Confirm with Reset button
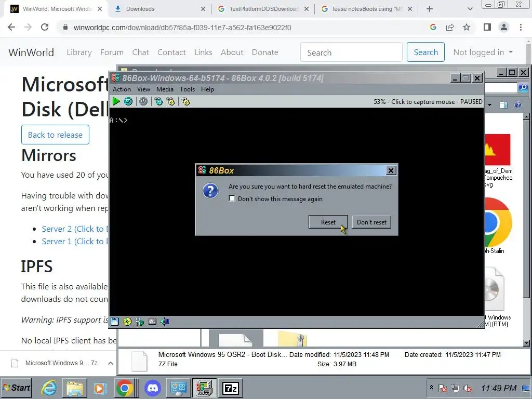Image resolution: width=532 pixels, height=399 pixels. pyautogui.click(x=328, y=222)
